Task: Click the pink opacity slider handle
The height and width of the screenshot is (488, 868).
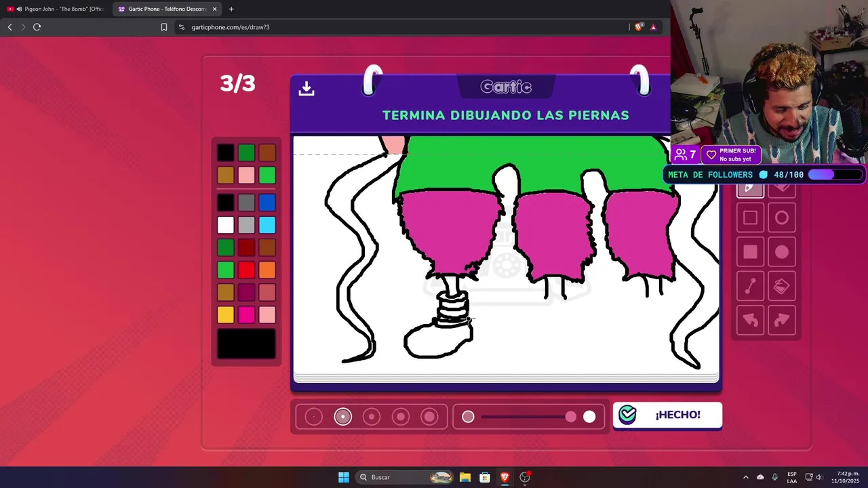Action: point(571,417)
